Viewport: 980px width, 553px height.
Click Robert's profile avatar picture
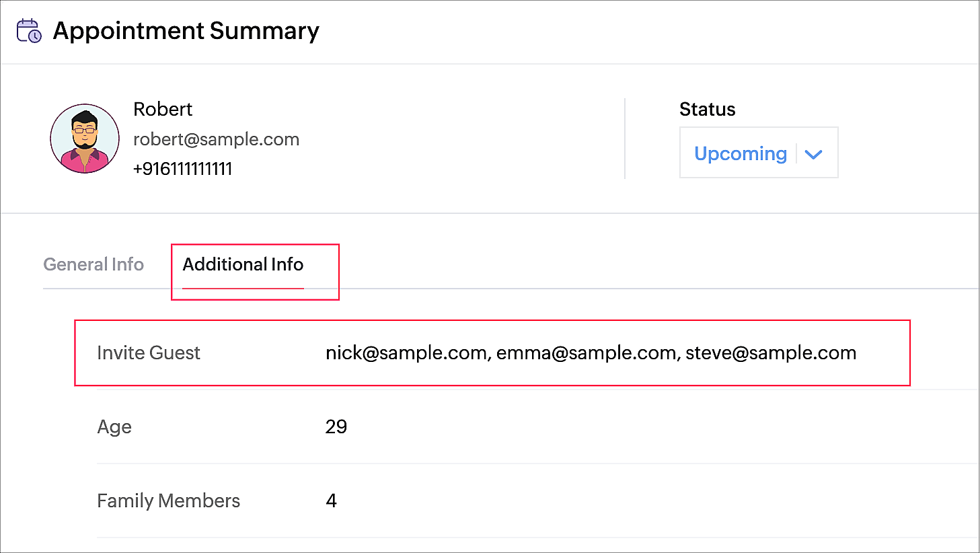coord(85,139)
